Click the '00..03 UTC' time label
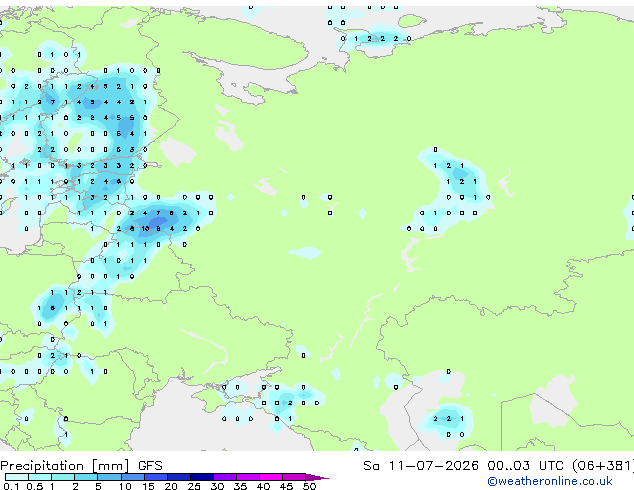This screenshot has width=634, height=490. [525, 466]
